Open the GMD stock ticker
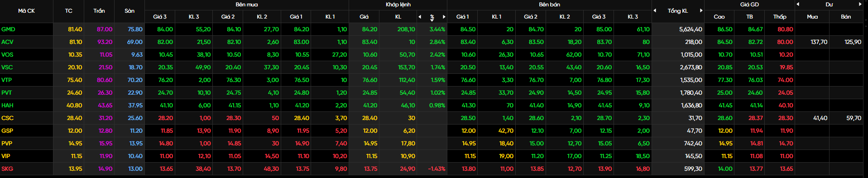 (8, 29)
